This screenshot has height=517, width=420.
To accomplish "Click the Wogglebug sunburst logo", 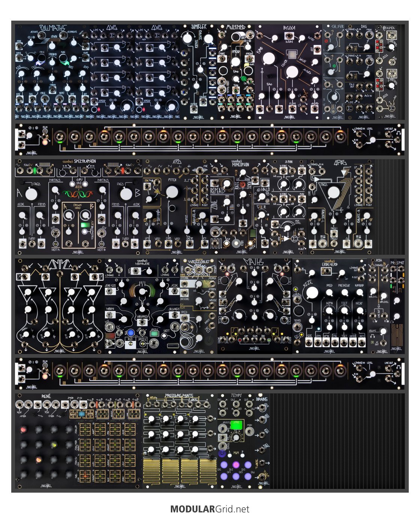I will point(198,267).
